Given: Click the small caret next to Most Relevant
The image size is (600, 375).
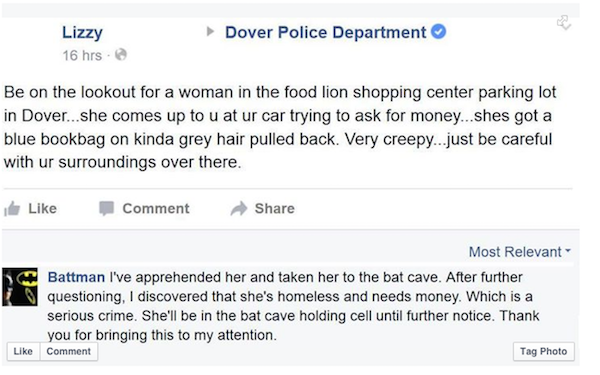Looking at the screenshot, I should (568, 251).
